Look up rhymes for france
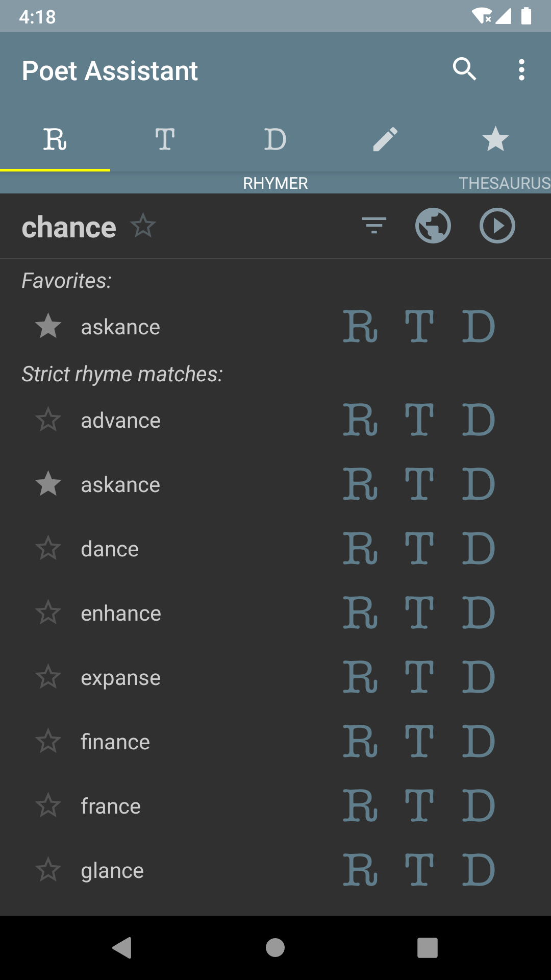 pyautogui.click(x=360, y=806)
